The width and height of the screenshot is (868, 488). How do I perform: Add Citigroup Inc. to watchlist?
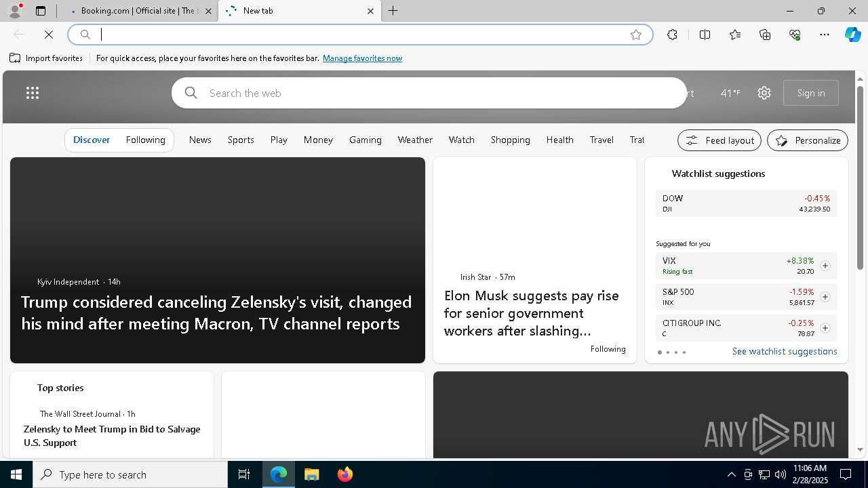pyautogui.click(x=825, y=328)
